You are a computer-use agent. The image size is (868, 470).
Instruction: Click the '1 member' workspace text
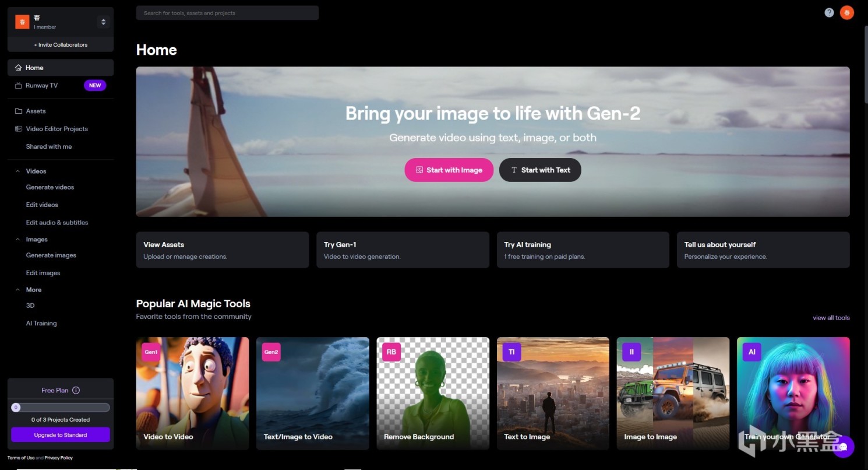(x=45, y=27)
